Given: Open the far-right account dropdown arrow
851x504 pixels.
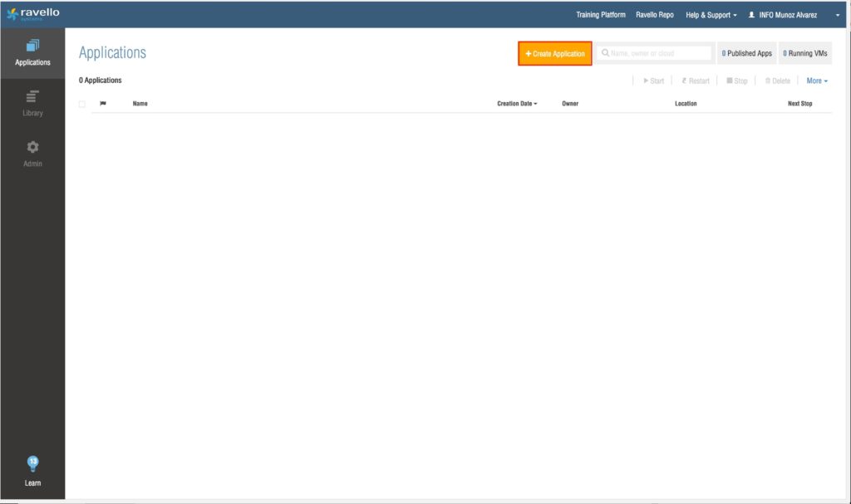Looking at the screenshot, I should tap(838, 15).
